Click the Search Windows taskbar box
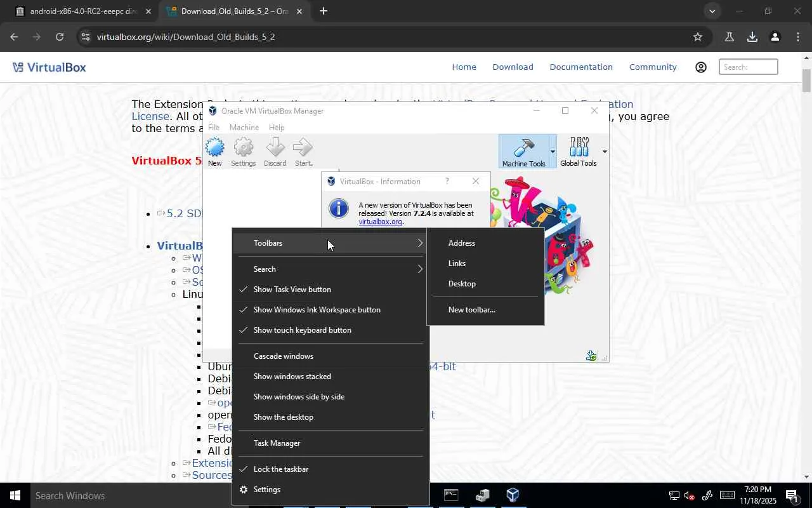 [x=131, y=495]
